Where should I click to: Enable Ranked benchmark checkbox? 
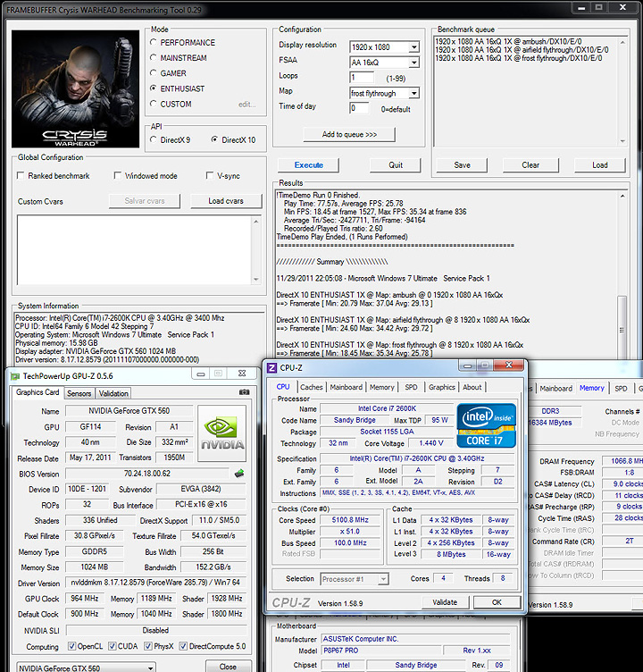21,176
